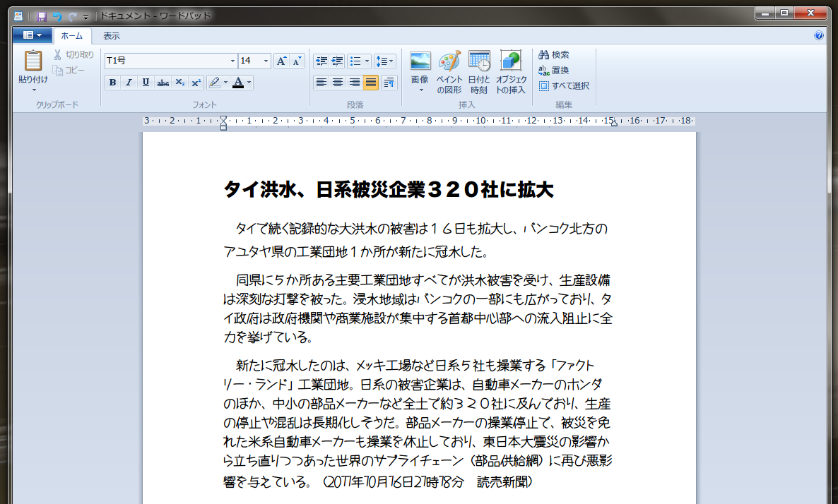The image size is (838, 504).
Task: Click Copy (コピー) button
Action: [69, 70]
